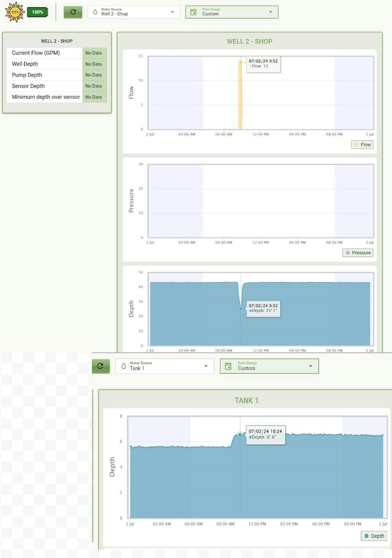Expand the top Custom date range dropdown
Image resolution: width=392 pixels, height=558 pixels.
tap(271, 12)
